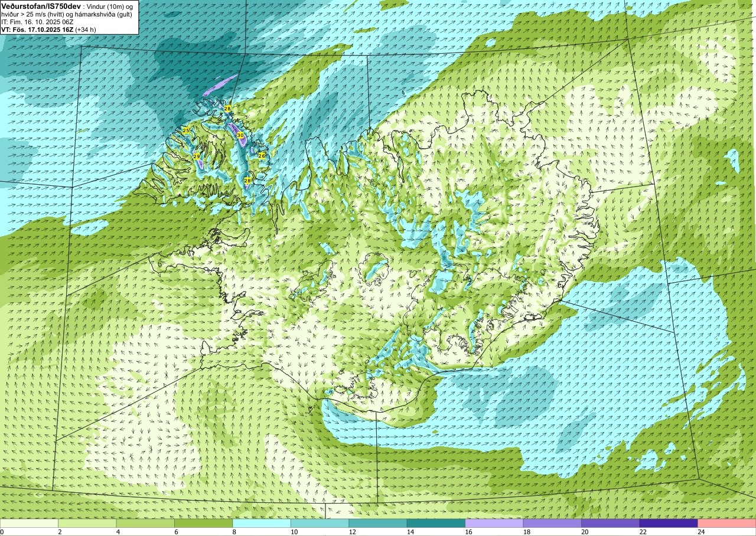Viewport: 756px width, 536px height.
Task: Click the 8–10 m/s light cyan legend swatch
Action: click(262, 523)
